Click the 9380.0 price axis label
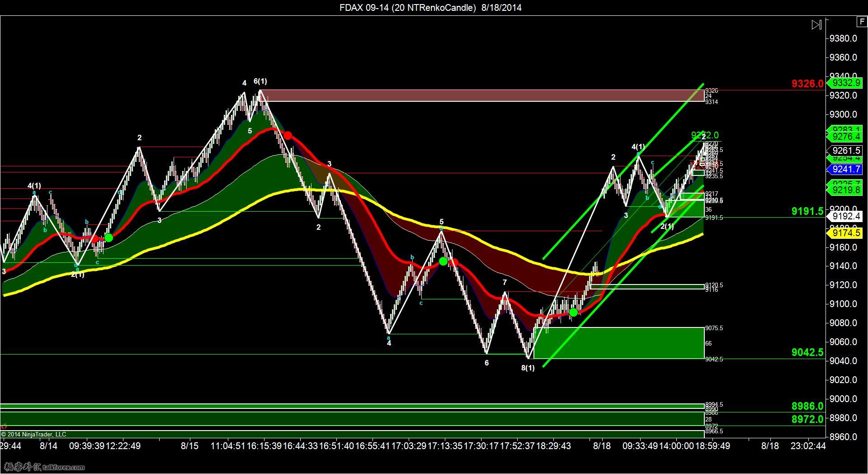Image resolution: width=868 pixels, height=474 pixels. click(843, 38)
